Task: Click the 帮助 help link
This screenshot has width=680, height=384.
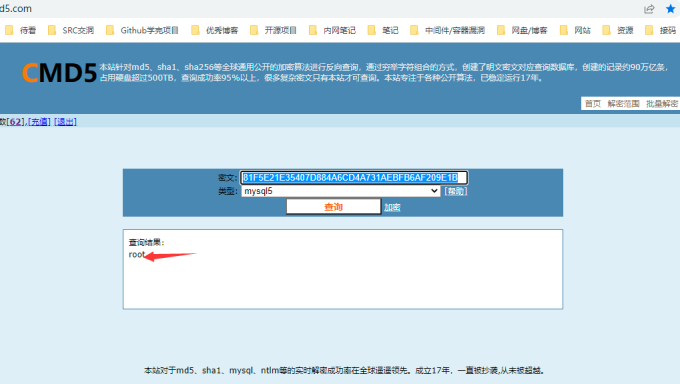Action: click(x=456, y=191)
